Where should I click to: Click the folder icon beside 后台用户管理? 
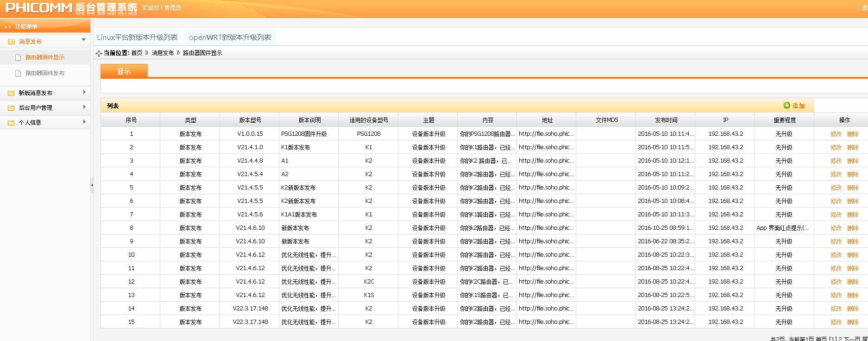(x=11, y=108)
